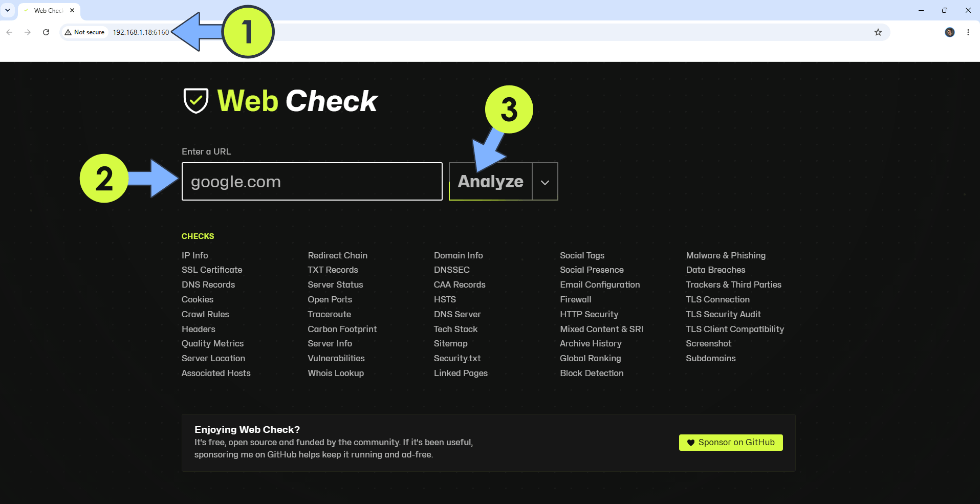
Task: Click the Block Detection check
Action: tap(592, 373)
